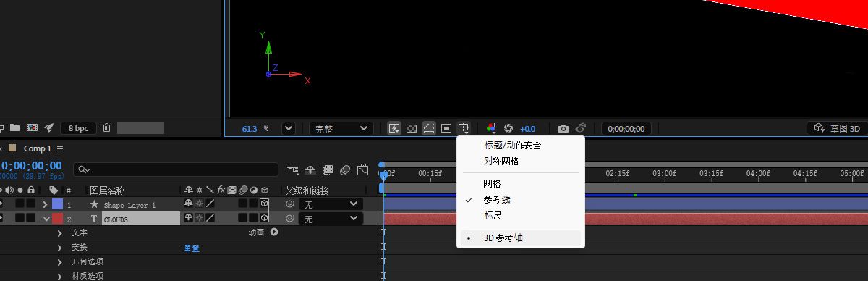Open the graph editor icon
The width and height of the screenshot is (868, 281).
tap(362, 169)
